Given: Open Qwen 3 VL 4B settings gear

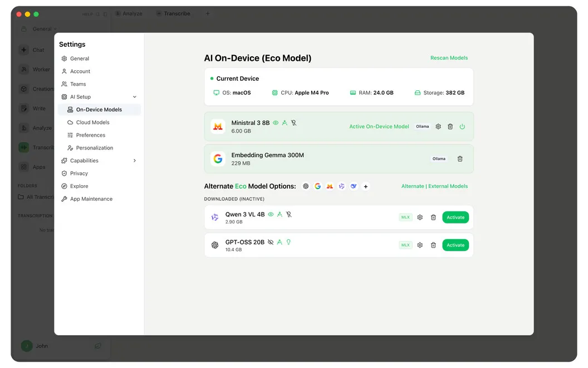Looking at the screenshot, I should [x=420, y=217].
